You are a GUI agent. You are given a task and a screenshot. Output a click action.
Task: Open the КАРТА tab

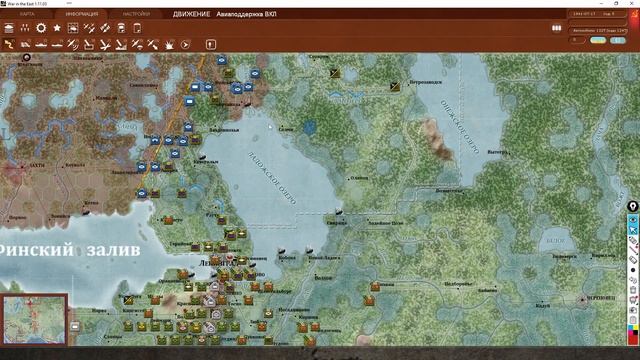point(27,14)
